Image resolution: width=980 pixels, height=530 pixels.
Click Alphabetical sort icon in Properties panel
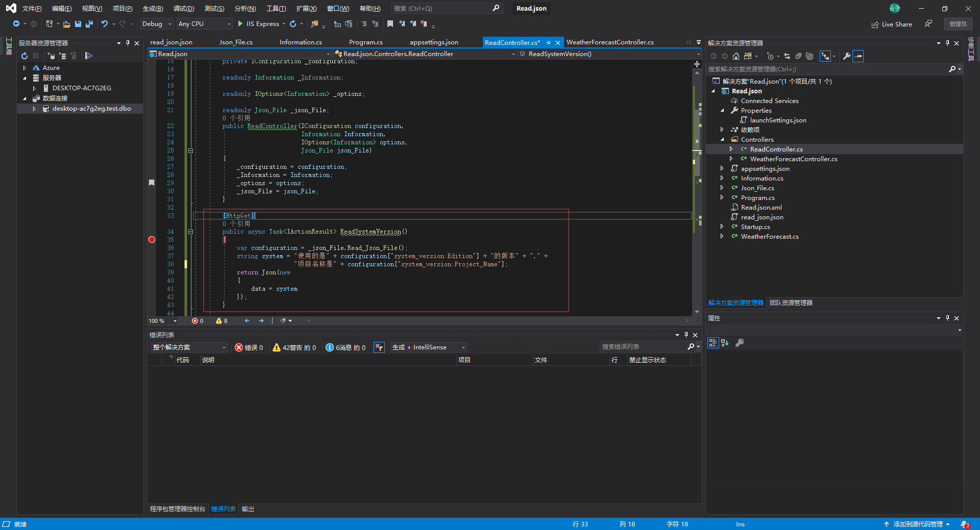tap(725, 343)
